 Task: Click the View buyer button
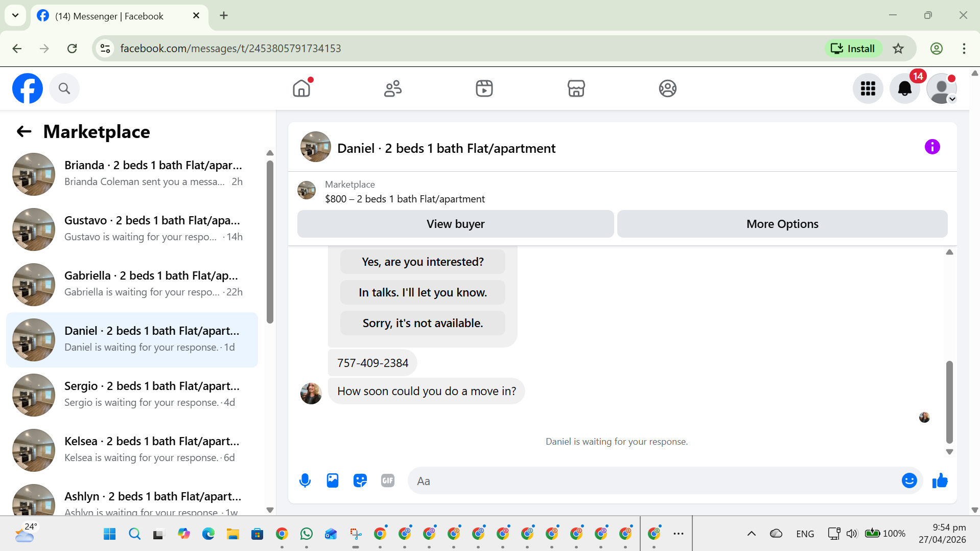pyautogui.click(x=455, y=224)
